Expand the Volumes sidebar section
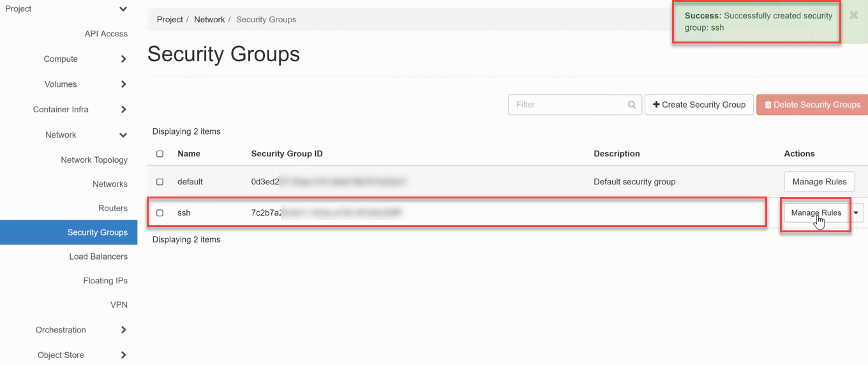Screen dimensions: 868x365 pyautogui.click(x=123, y=84)
